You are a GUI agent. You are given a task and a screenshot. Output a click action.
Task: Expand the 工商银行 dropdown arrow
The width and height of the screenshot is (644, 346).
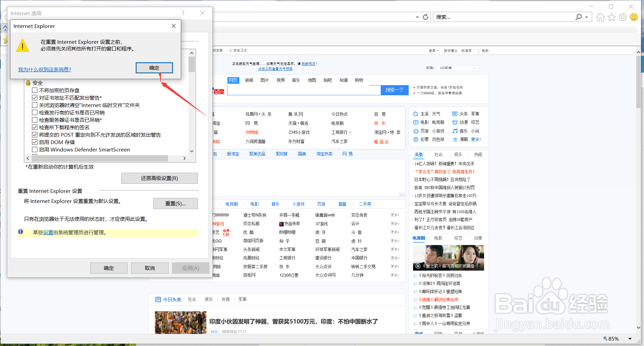[x=350, y=133]
